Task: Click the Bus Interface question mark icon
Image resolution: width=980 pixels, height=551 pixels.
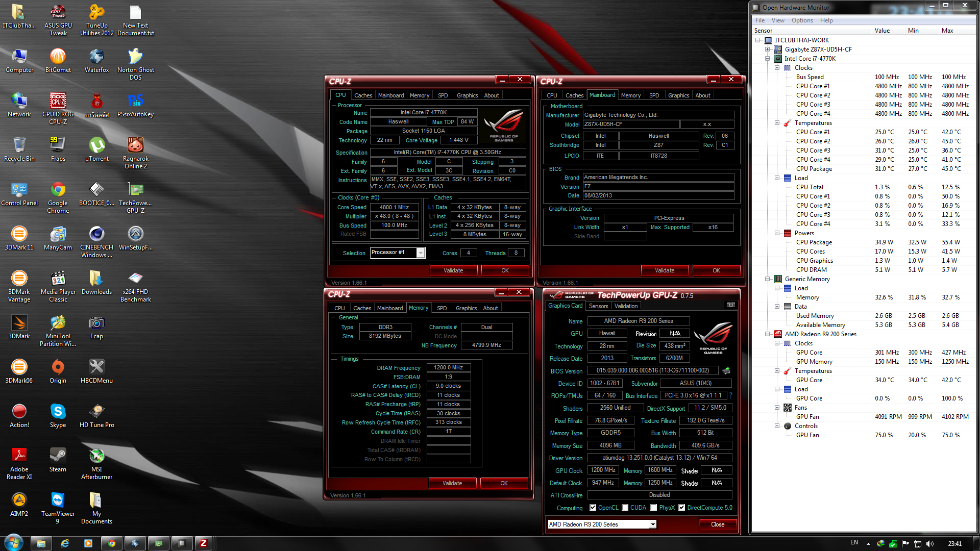Action: pos(730,395)
